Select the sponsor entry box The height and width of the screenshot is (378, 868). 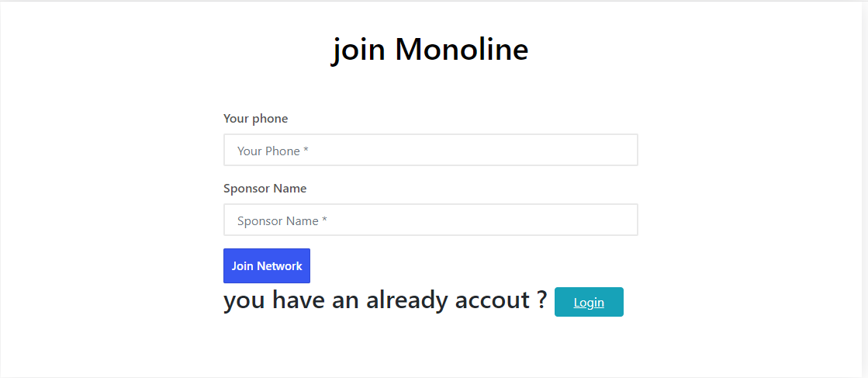(431, 220)
